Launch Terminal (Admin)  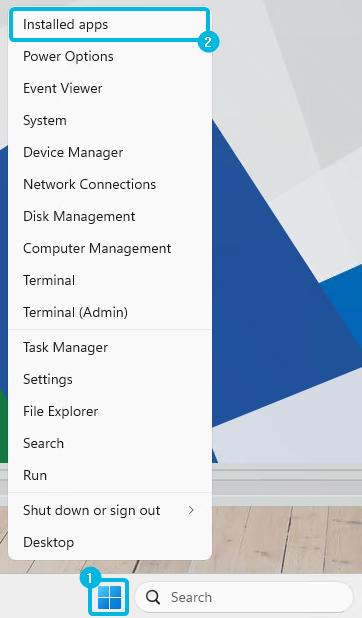[x=109, y=312]
